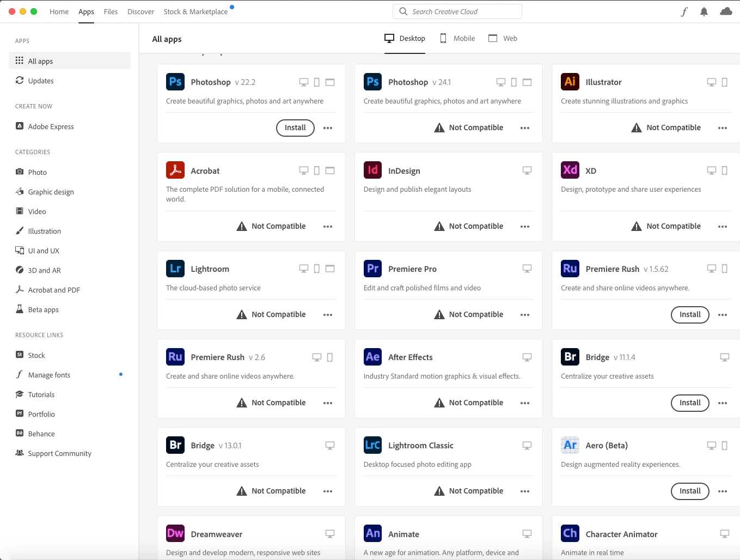The width and height of the screenshot is (740, 560).
Task: Open the Beta apps category
Action: (x=70, y=309)
